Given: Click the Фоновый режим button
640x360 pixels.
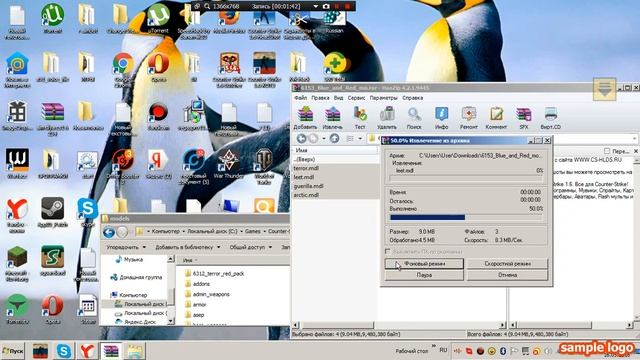Looking at the screenshot, I should (x=424, y=264).
